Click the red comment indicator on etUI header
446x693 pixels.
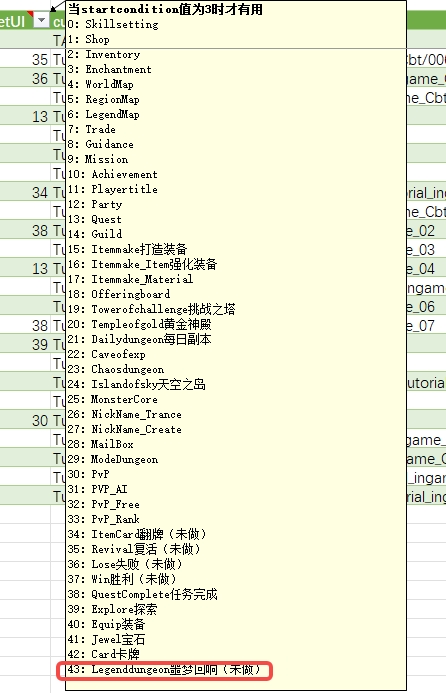(30, 14)
